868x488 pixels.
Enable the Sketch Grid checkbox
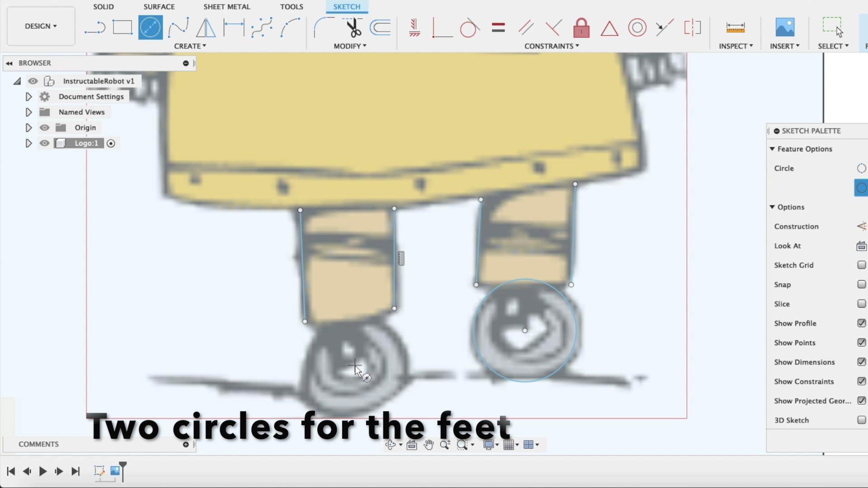pos(861,265)
